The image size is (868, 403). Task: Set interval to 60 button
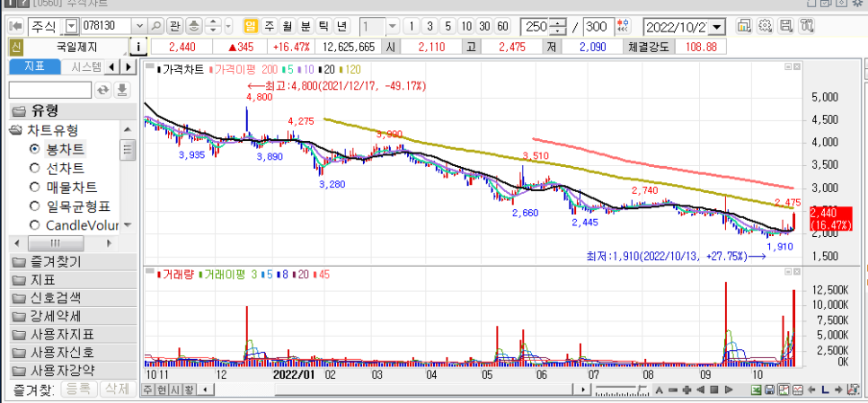tap(502, 26)
